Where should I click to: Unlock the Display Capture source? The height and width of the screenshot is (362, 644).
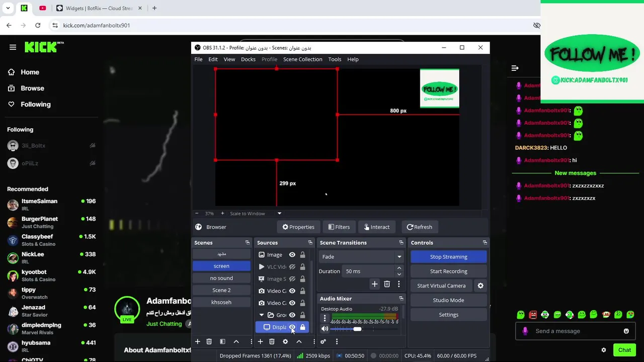(x=302, y=327)
